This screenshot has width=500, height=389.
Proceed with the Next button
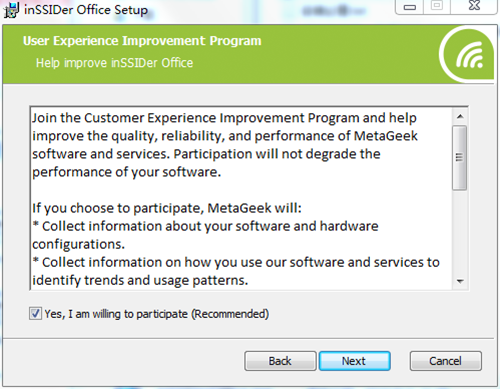click(354, 361)
